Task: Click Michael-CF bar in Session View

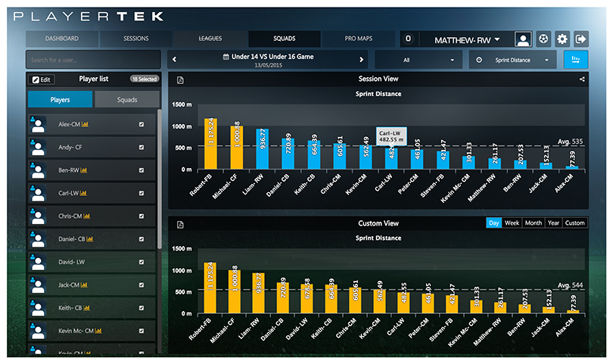Action: (237, 148)
